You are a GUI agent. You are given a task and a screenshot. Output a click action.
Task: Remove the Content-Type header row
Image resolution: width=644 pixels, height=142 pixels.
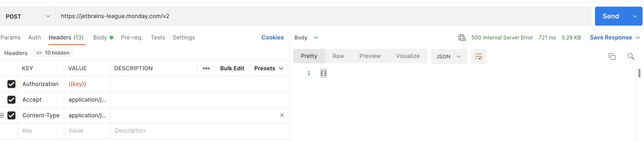(x=282, y=115)
